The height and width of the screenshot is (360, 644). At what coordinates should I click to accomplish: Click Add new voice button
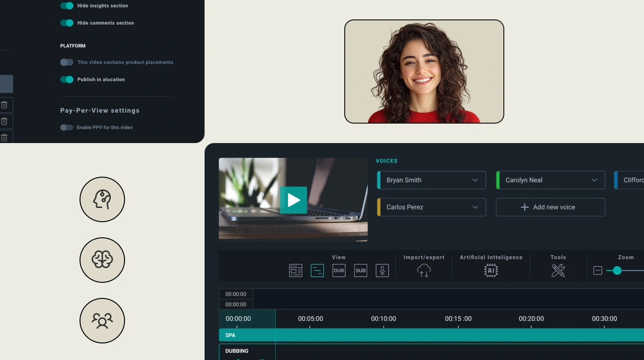pos(550,207)
